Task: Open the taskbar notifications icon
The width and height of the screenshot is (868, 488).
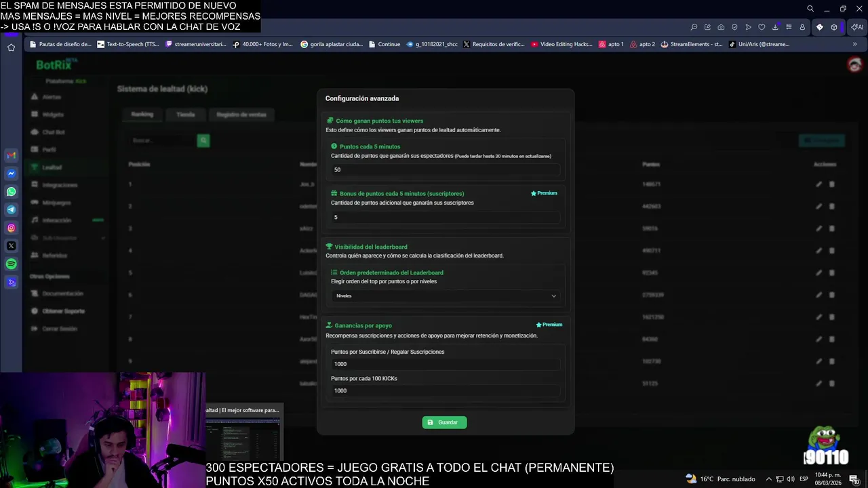Action: click(854, 479)
